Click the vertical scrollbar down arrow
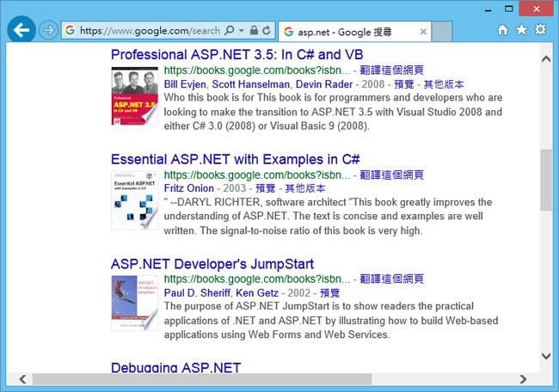Screen dimensions: 559x392 546,356
